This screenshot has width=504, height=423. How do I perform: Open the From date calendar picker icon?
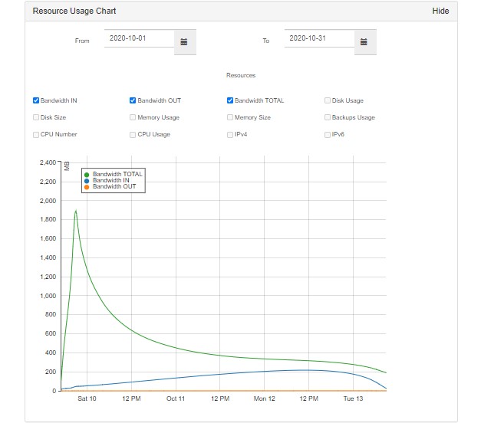pyautogui.click(x=184, y=41)
